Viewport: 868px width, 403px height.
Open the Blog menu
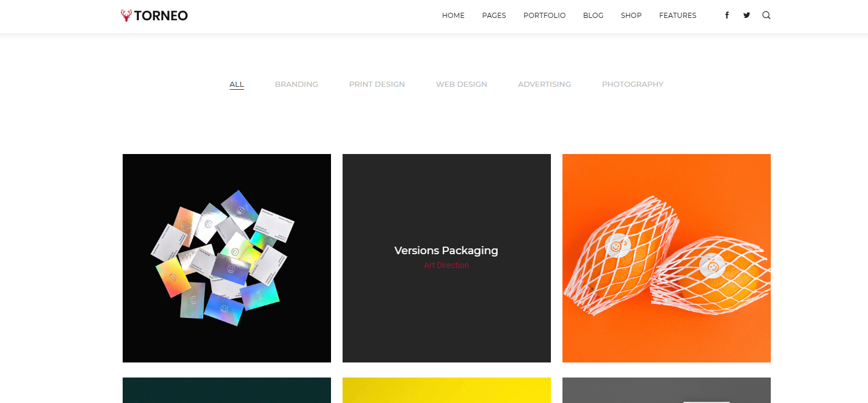point(593,16)
